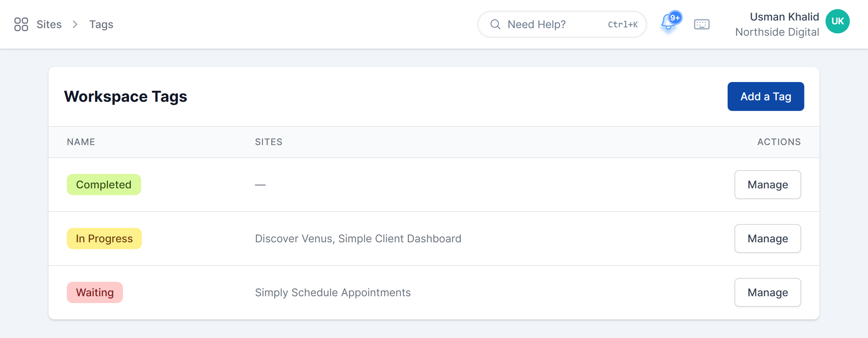Open the notifications bell icon
This screenshot has width=868, height=338.
tap(668, 23)
